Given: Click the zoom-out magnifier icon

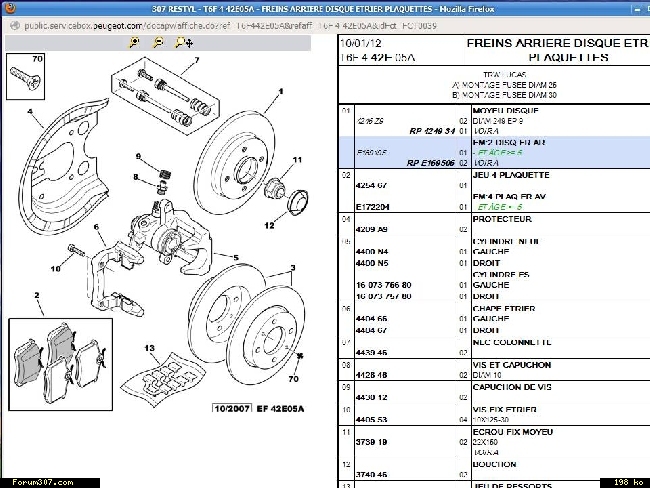Looking at the screenshot, I should tap(158, 42).
